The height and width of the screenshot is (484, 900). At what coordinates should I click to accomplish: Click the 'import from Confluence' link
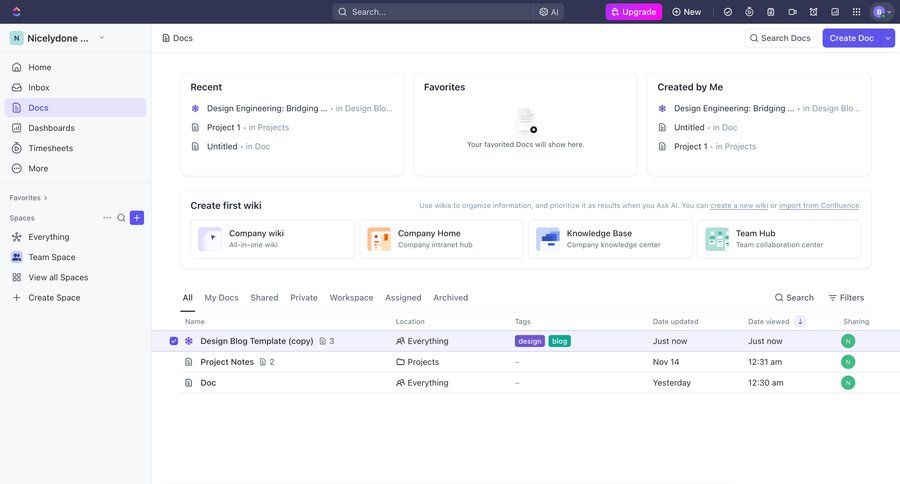pos(819,206)
